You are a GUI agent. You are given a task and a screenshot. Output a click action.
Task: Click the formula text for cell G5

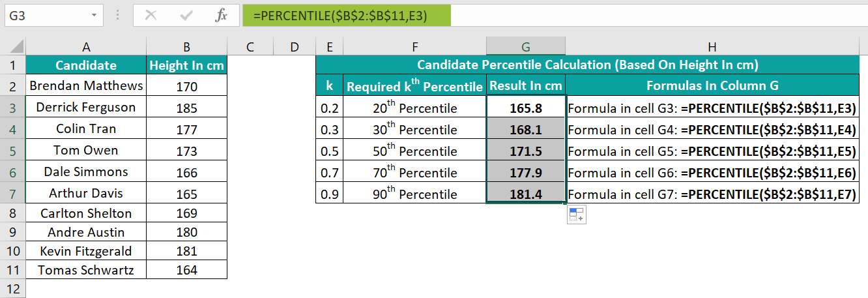[712, 151]
